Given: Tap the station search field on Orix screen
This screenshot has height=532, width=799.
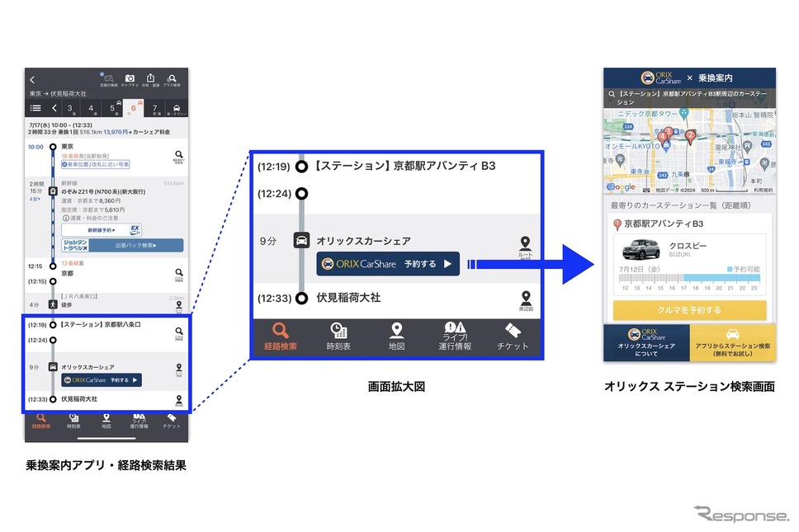Looking at the screenshot, I should [x=689, y=98].
